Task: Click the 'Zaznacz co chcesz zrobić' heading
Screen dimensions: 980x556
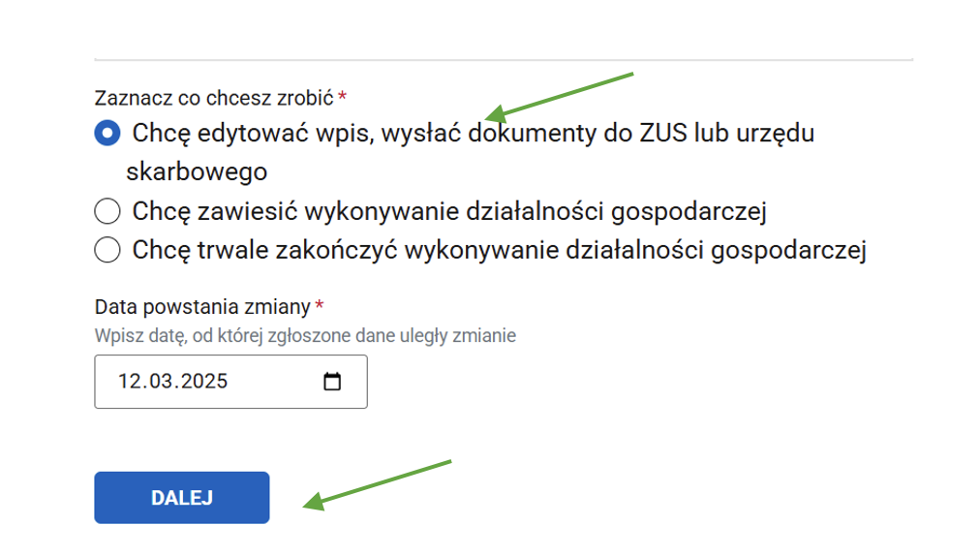Action: click(x=214, y=98)
